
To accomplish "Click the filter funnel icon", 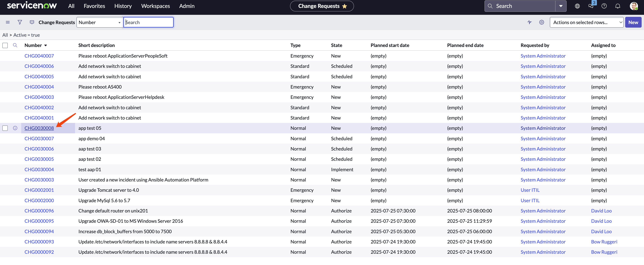I will pyautogui.click(x=20, y=22).
